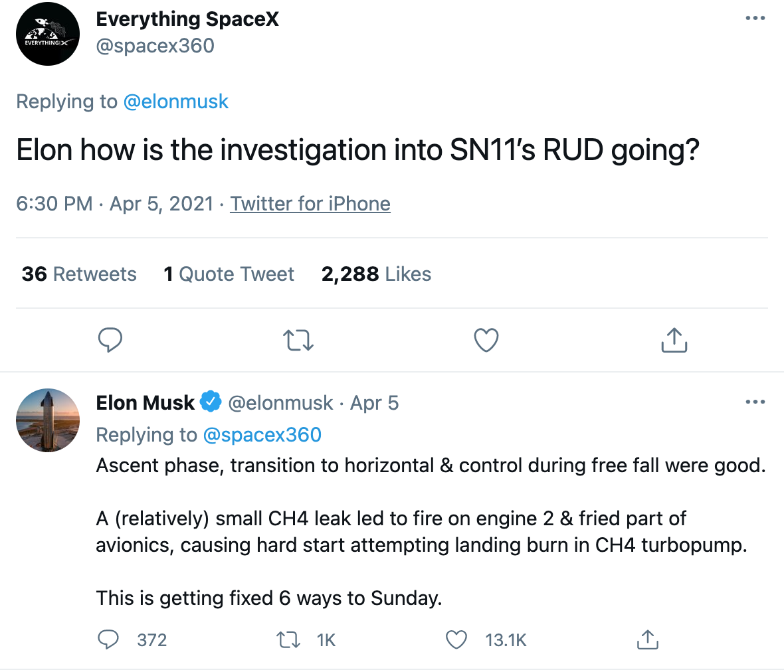
Task: Open Everything SpaceX profile picture
Action: [x=47, y=34]
